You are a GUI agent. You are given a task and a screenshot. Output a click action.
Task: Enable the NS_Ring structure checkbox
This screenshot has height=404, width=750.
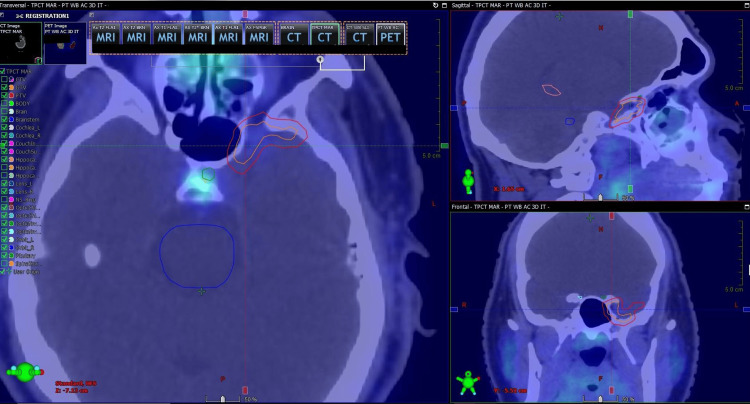pos(4,199)
